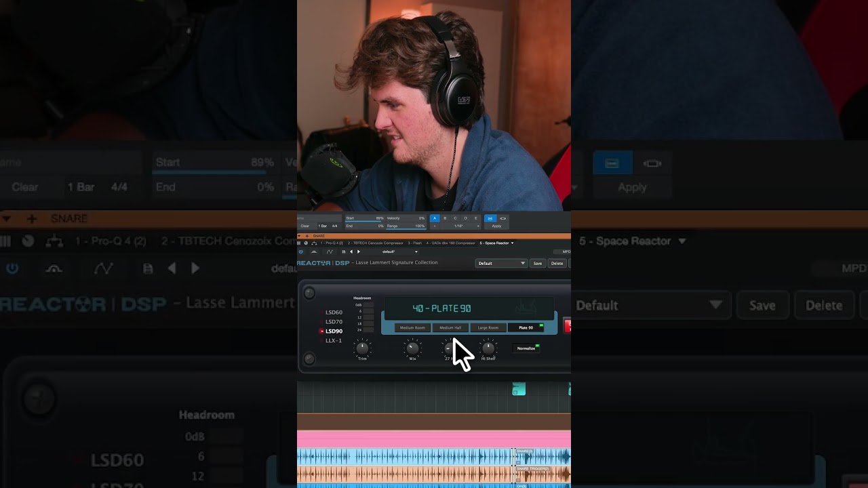Toggle the Normalize button

[526, 348]
